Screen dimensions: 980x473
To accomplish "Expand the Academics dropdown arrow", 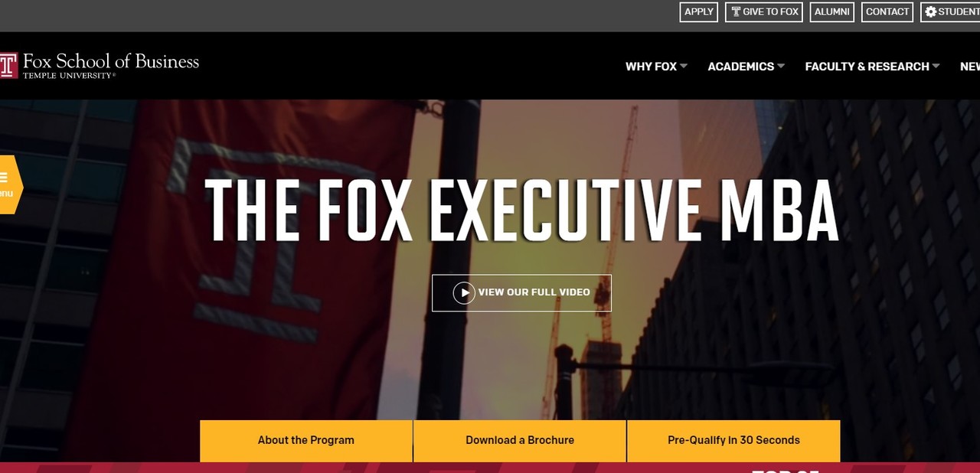I will [x=781, y=66].
